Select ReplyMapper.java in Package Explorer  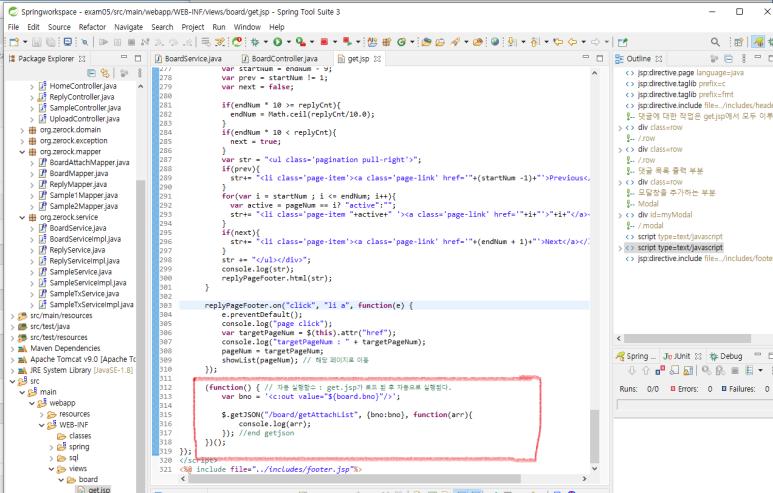[78, 184]
